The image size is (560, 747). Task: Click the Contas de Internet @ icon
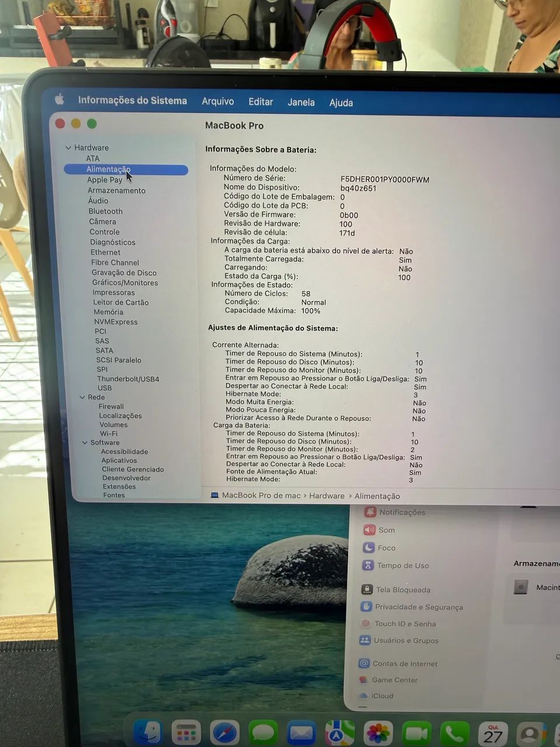click(364, 663)
